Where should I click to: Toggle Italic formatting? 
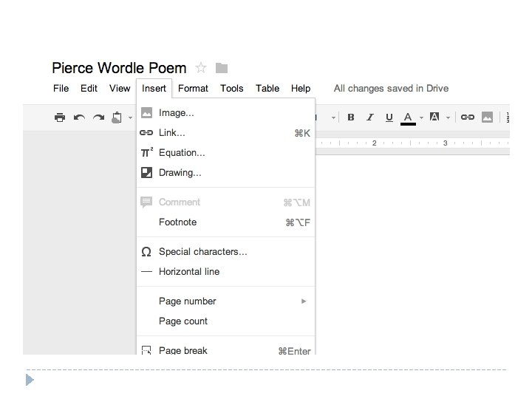[370, 117]
